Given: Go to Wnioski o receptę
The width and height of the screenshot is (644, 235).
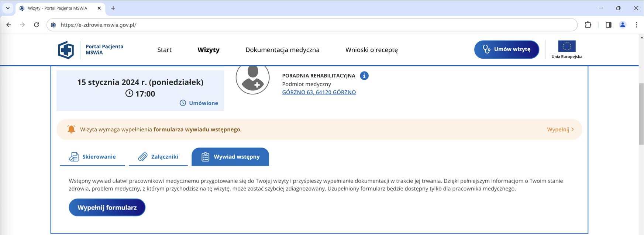Looking at the screenshot, I should tap(371, 50).
